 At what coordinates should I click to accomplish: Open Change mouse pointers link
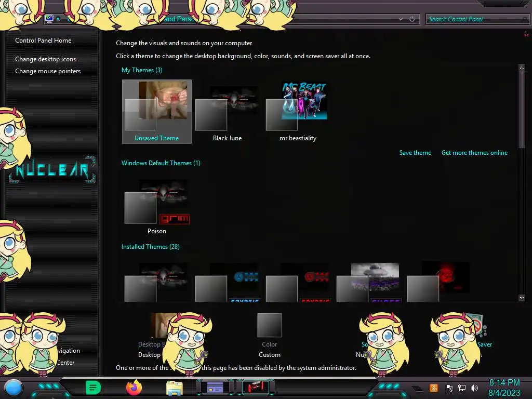pyautogui.click(x=48, y=71)
